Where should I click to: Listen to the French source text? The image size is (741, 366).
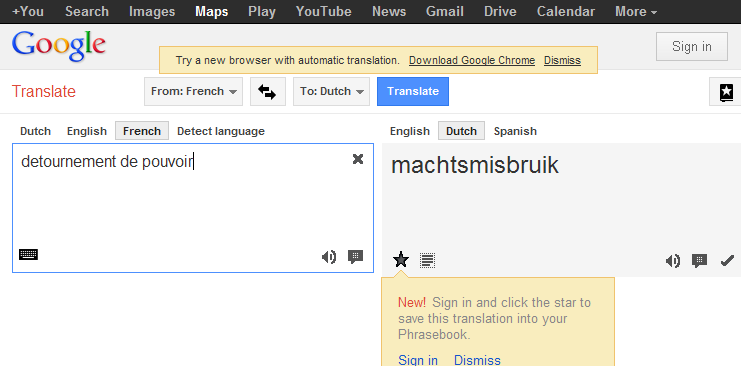(x=329, y=257)
